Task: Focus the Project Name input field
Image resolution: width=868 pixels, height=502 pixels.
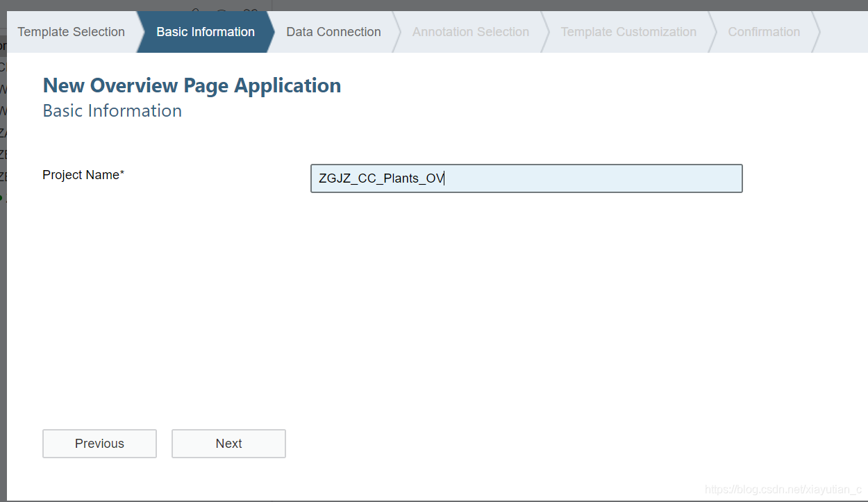Action: (x=590, y=178)
